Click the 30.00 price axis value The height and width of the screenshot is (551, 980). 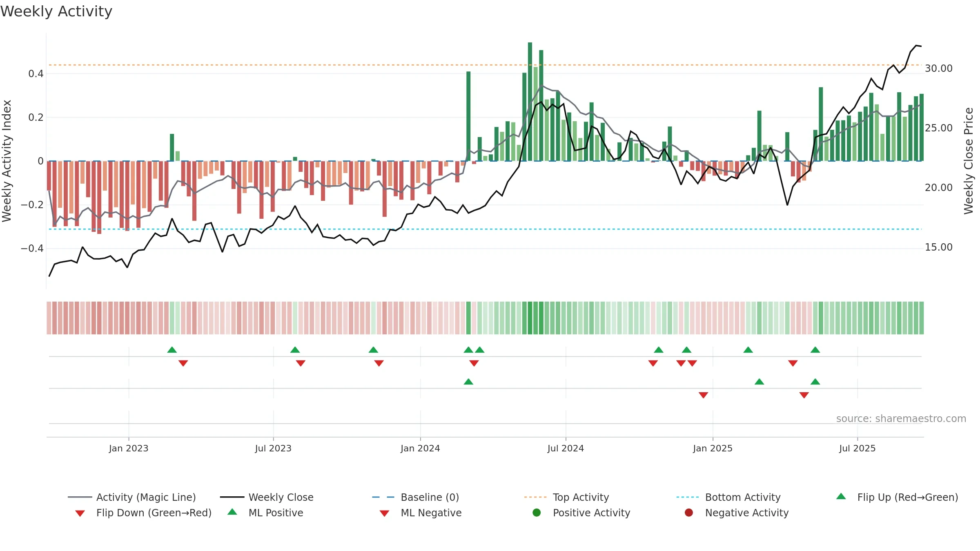[939, 68]
